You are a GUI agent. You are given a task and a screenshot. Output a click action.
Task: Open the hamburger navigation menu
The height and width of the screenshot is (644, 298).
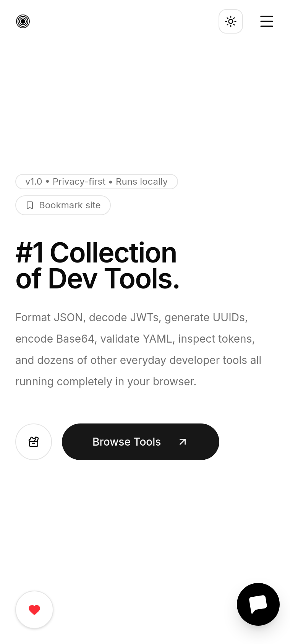point(267,21)
